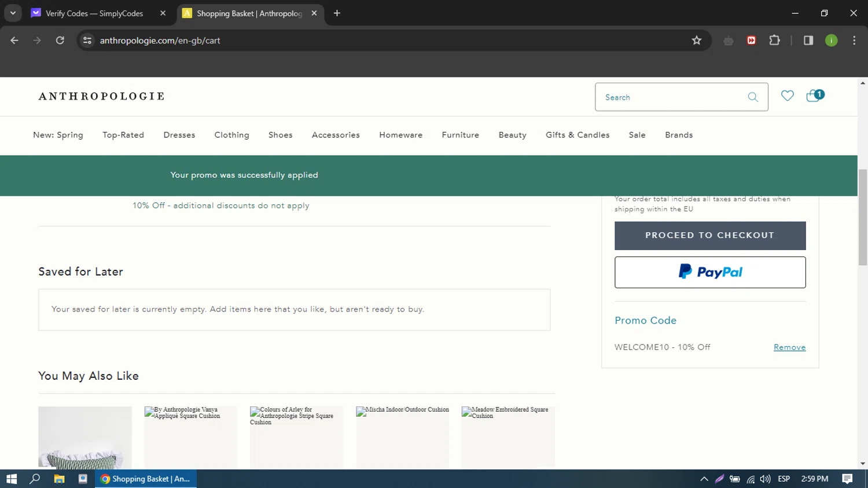Screen dimensions: 868x488
Task: View site information for anthropologie.com
Action: [x=87, y=41]
